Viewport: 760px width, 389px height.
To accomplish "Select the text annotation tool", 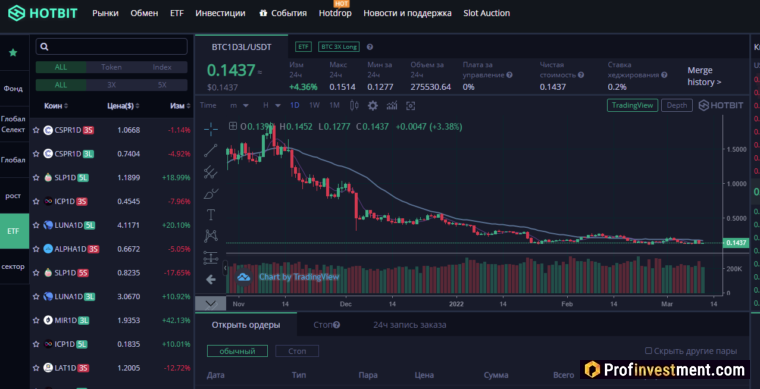I will tap(210, 215).
